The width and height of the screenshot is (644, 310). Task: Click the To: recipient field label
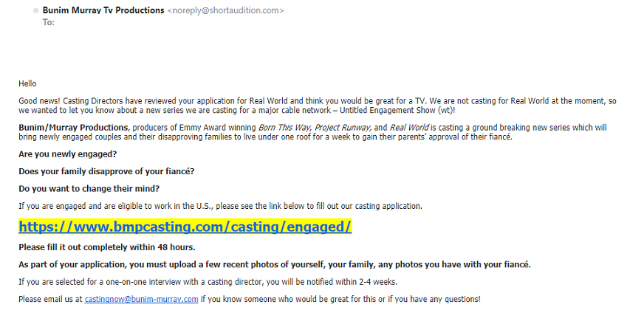click(49, 22)
